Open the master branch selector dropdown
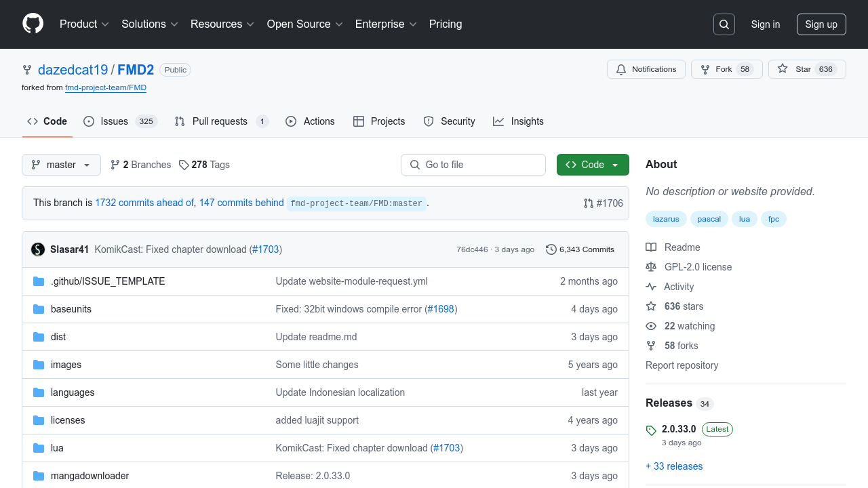 coord(61,165)
